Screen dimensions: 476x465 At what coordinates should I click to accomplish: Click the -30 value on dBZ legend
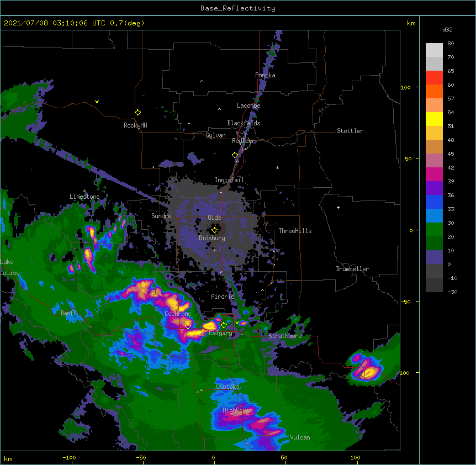[x=452, y=292]
